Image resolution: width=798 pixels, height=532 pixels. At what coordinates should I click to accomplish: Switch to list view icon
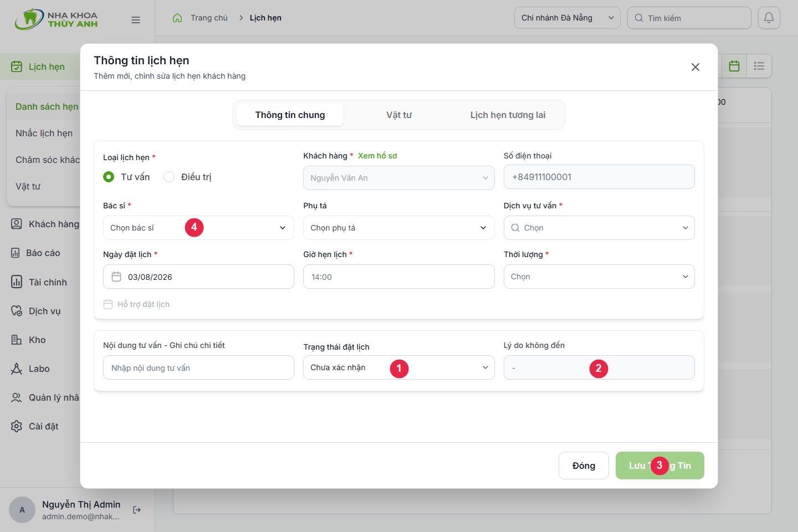(759, 66)
